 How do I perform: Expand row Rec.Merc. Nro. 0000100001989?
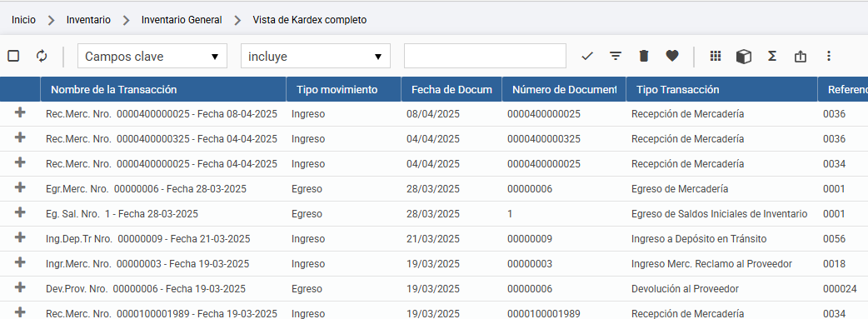pyautogui.click(x=20, y=312)
